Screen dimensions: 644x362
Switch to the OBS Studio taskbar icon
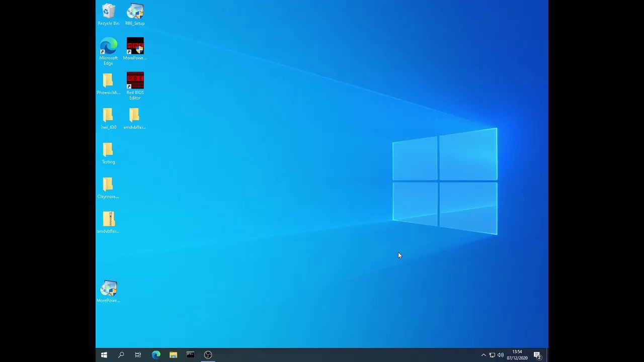click(208, 355)
